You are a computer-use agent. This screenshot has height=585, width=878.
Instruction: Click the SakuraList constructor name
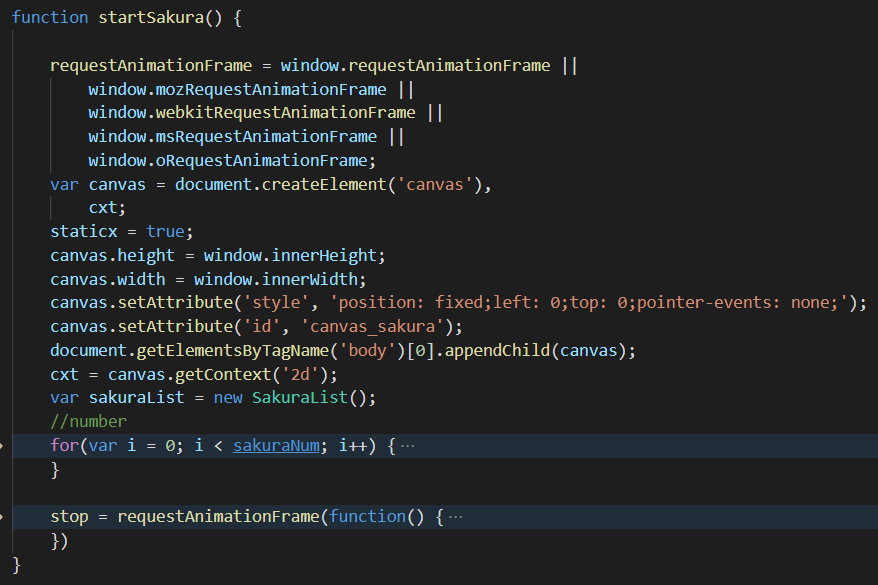(x=300, y=398)
